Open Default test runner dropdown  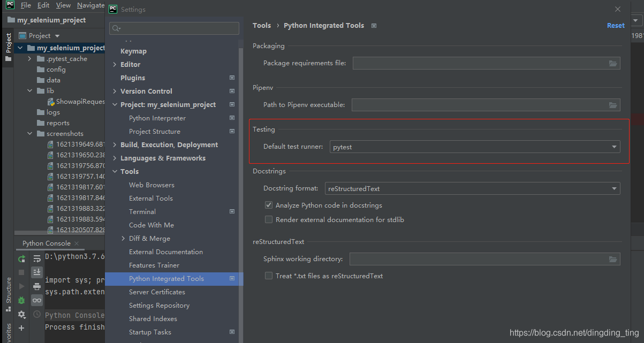pyautogui.click(x=475, y=147)
